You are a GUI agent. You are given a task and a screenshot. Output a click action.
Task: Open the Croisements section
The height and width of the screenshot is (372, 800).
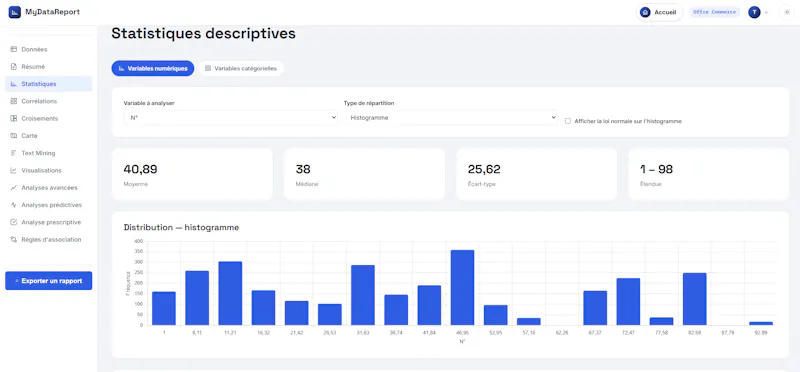(x=49, y=118)
